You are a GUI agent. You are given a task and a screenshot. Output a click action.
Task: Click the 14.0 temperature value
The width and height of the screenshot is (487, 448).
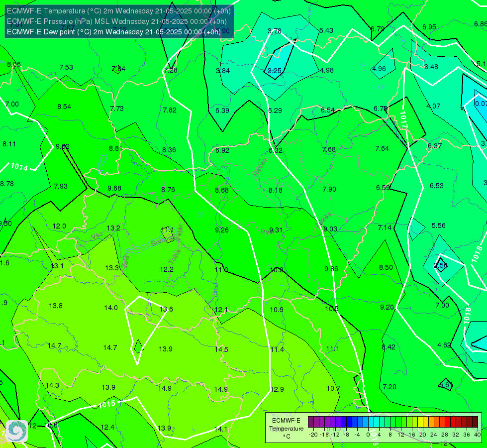coord(111,308)
